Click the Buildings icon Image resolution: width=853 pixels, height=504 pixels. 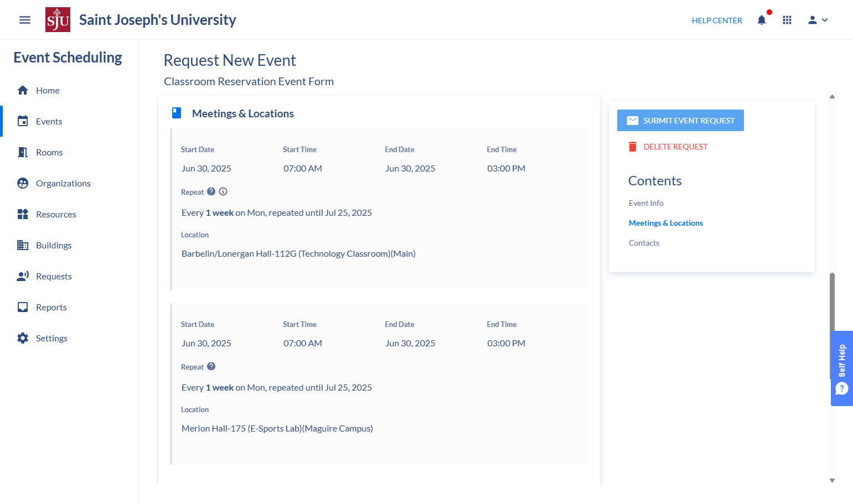(x=23, y=245)
